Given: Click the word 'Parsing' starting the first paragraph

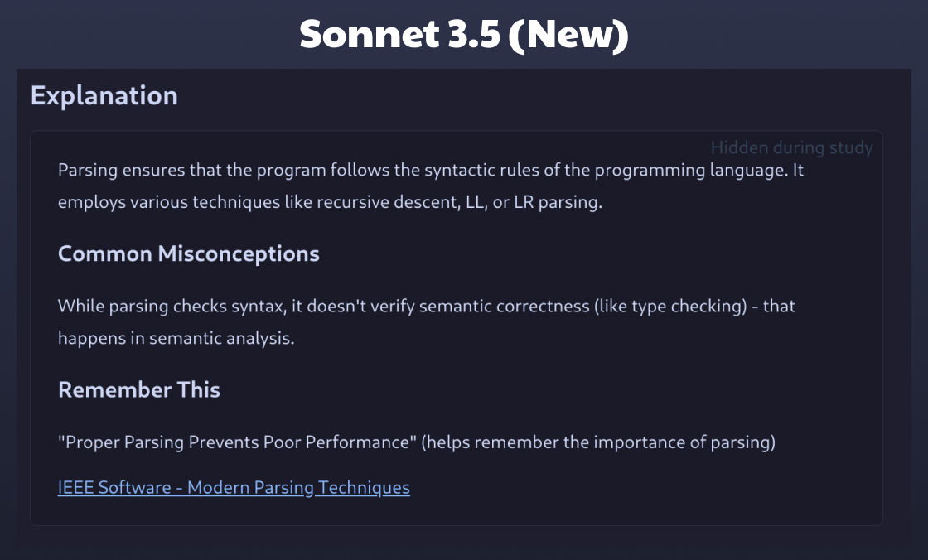Looking at the screenshot, I should click(x=88, y=171).
